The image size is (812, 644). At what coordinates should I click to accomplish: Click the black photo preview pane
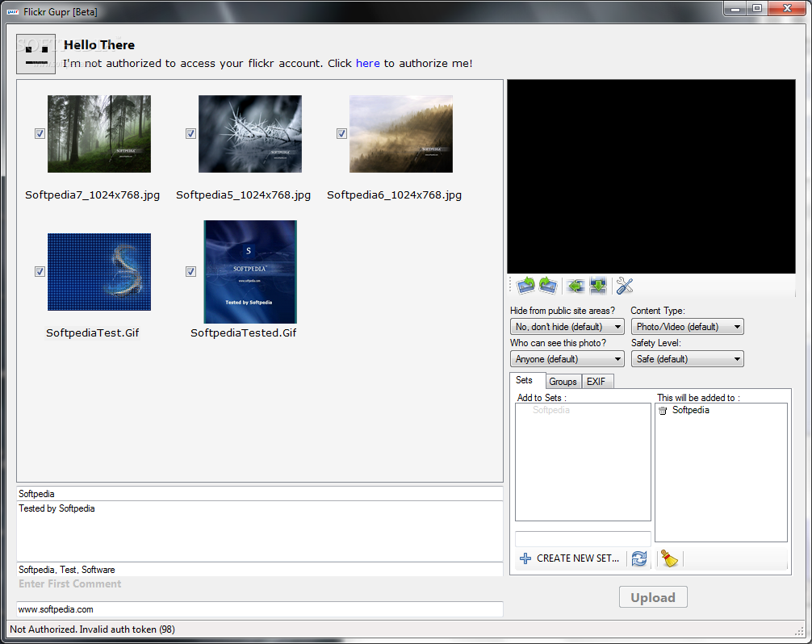(x=651, y=176)
